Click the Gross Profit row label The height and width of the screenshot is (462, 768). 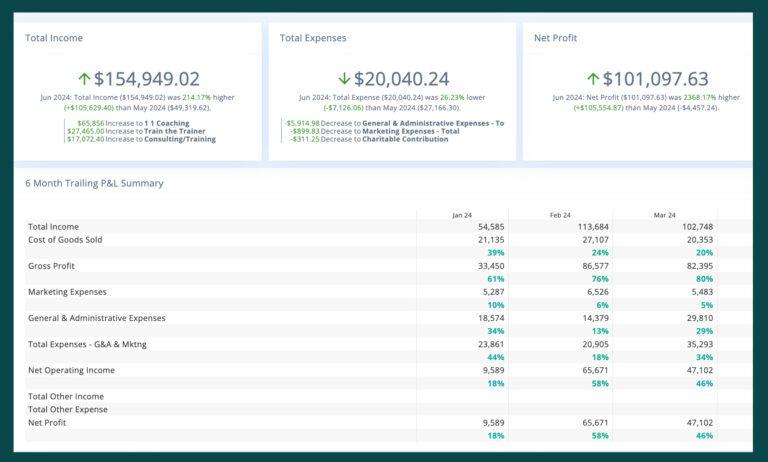[51, 266]
